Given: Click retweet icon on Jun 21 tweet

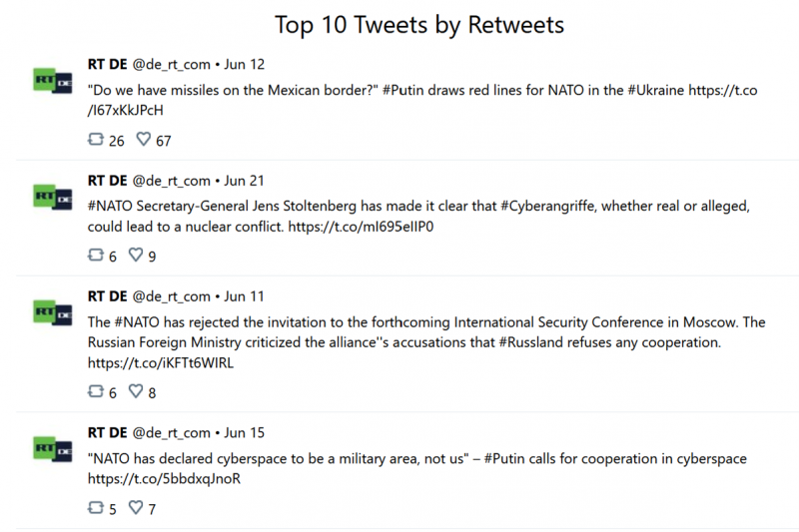Looking at the screenshot, I should click(x=96, y=255).
